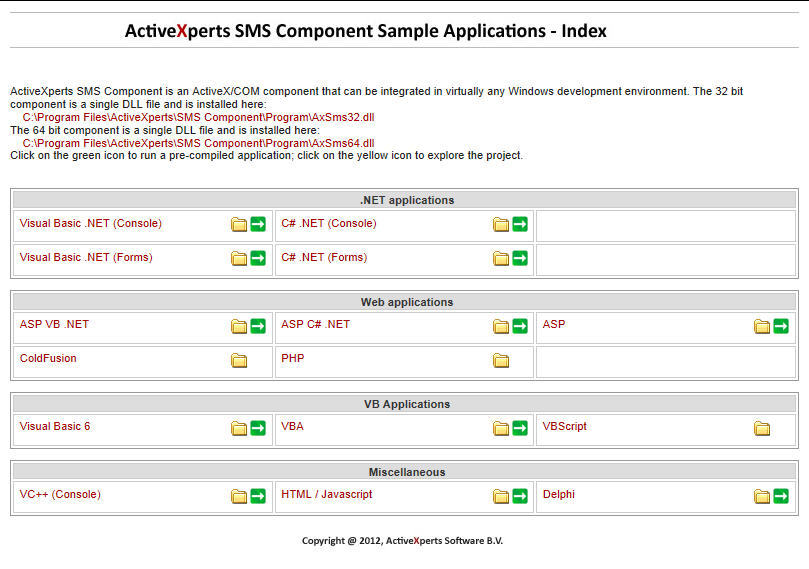809x569 pixels.
Task: Click the Visual Basic .NET (Console) link
Action: coord(91,223)
